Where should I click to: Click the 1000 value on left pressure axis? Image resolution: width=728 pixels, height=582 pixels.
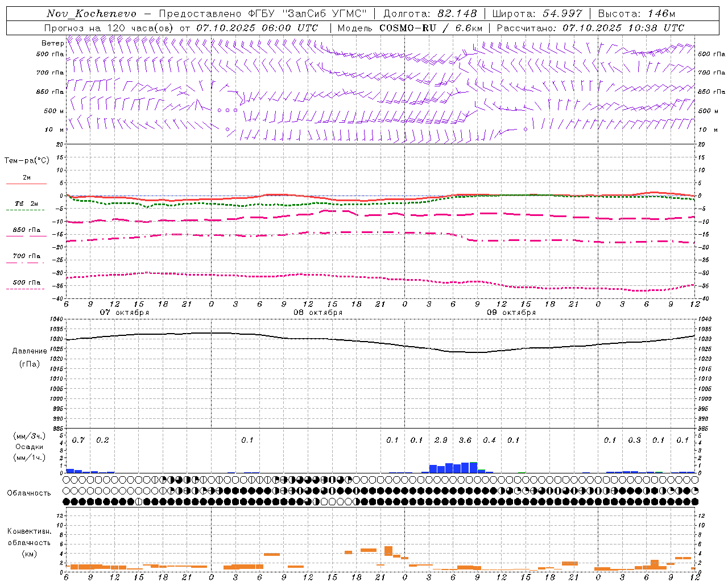click(56, 398)
